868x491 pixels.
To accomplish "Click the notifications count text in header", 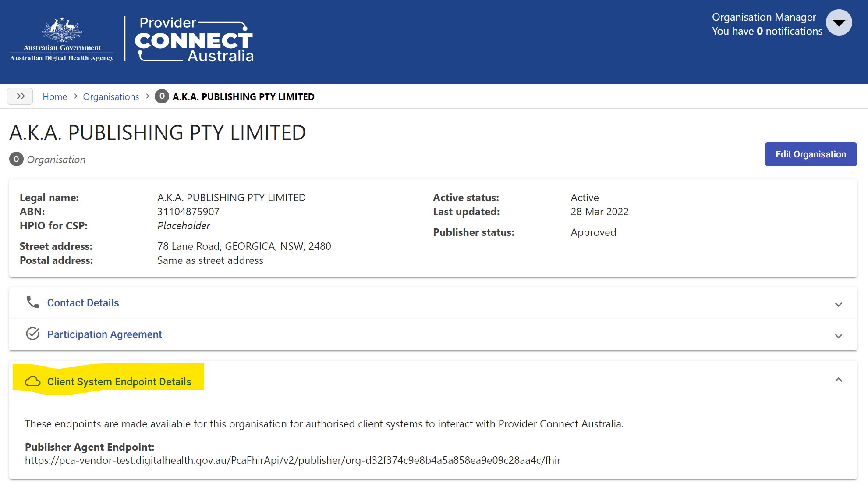I will coord(767,31).
